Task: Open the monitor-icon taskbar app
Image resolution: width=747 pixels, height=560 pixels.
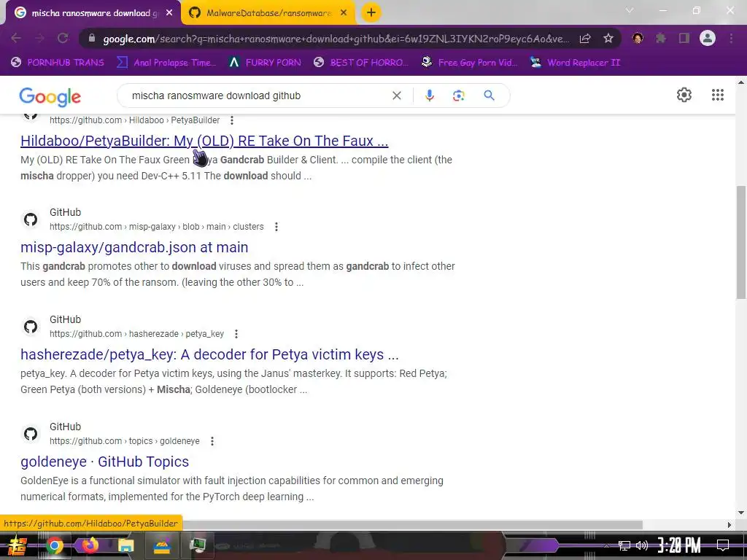Action: coord(197,545)
